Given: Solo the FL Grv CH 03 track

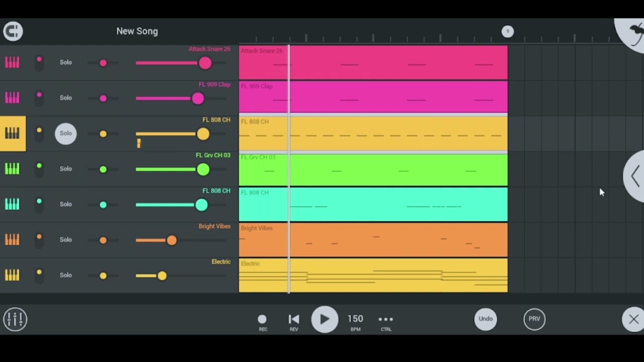Looking at the screenshot, I should pyautogui.click(x=66, y=168).
